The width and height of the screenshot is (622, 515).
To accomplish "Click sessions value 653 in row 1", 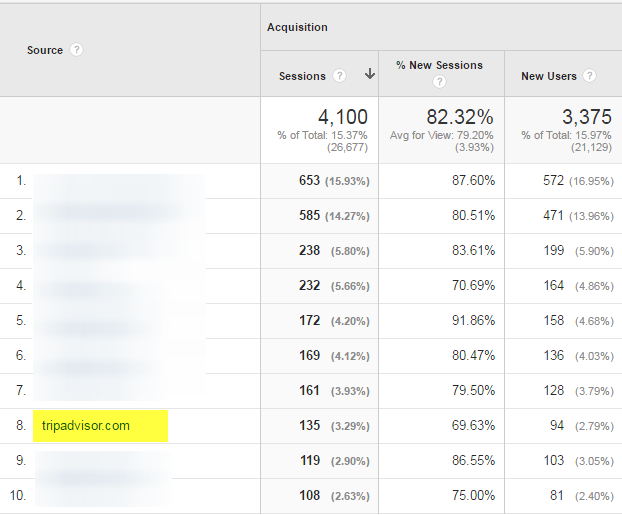I will [x=309, y=181].
